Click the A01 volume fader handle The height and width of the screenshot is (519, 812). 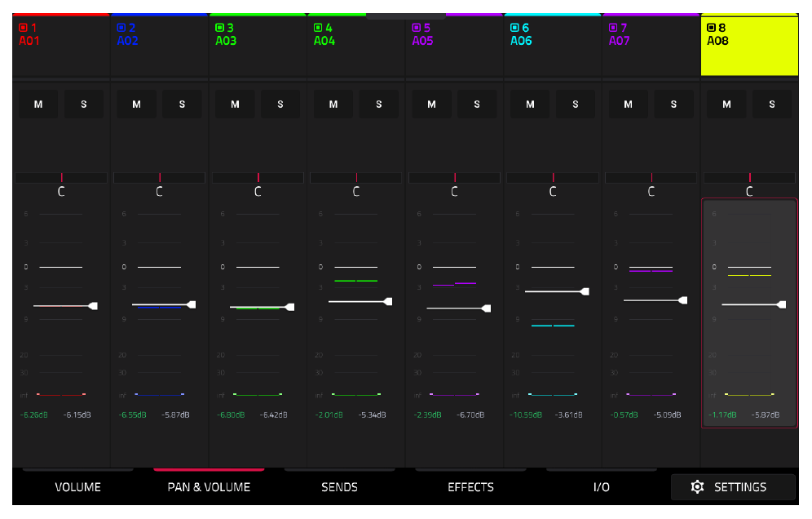pyautogui.click(x=93, y=306)
